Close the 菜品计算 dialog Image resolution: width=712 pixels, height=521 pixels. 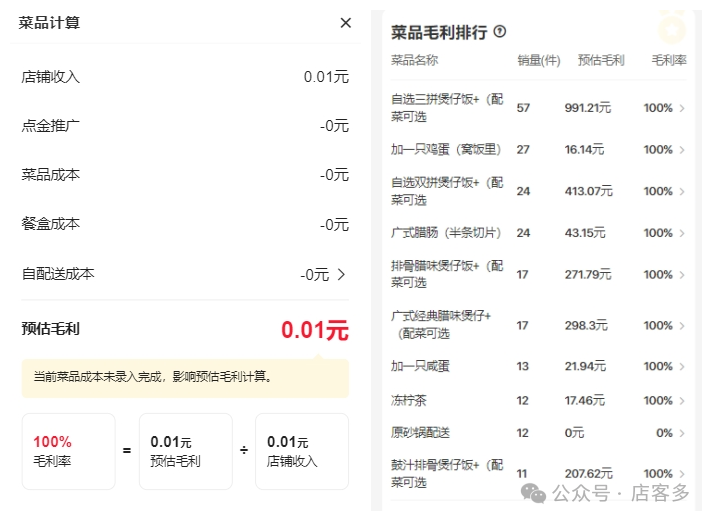tap(346, 23)
